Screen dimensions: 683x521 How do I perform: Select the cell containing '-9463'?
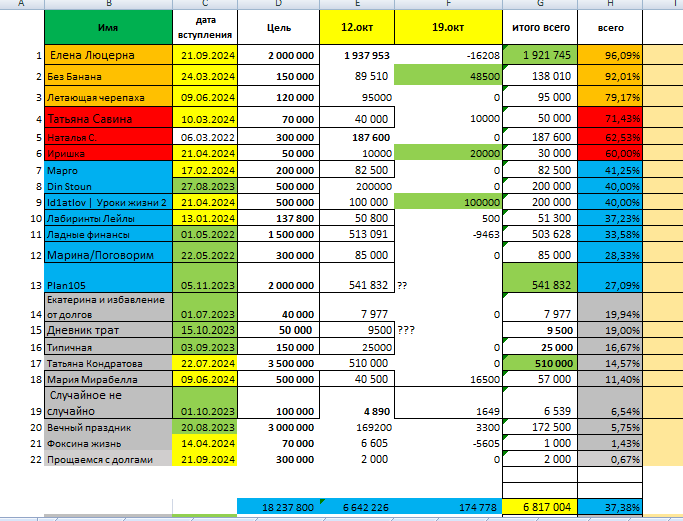pyautogui.click(x=448, y=234)
